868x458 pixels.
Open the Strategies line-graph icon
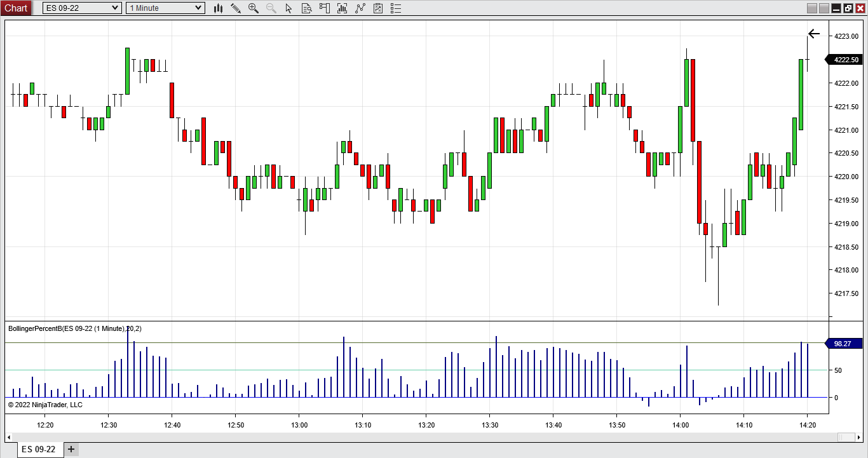point(360,8)
